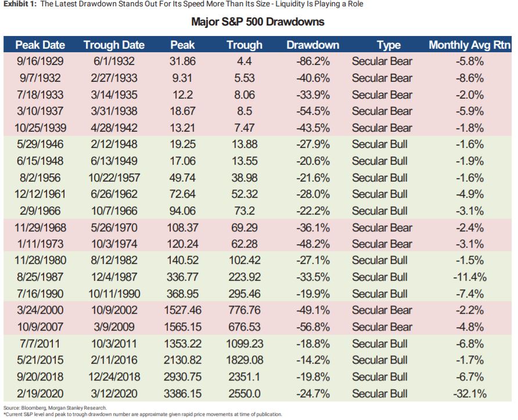The height and width of the screenshot is (420, 518).
Task: Click the 2550.0 trough value
Action: coord(244,394)
